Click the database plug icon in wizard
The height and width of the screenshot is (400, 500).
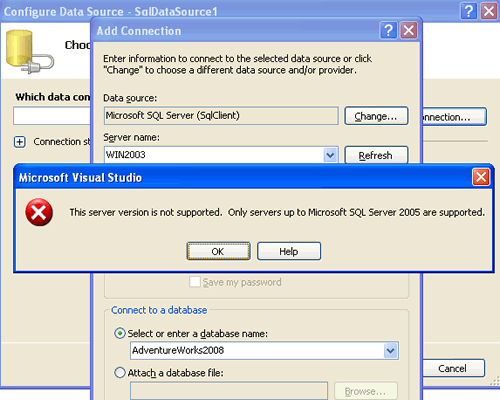(x=29, y=52)
